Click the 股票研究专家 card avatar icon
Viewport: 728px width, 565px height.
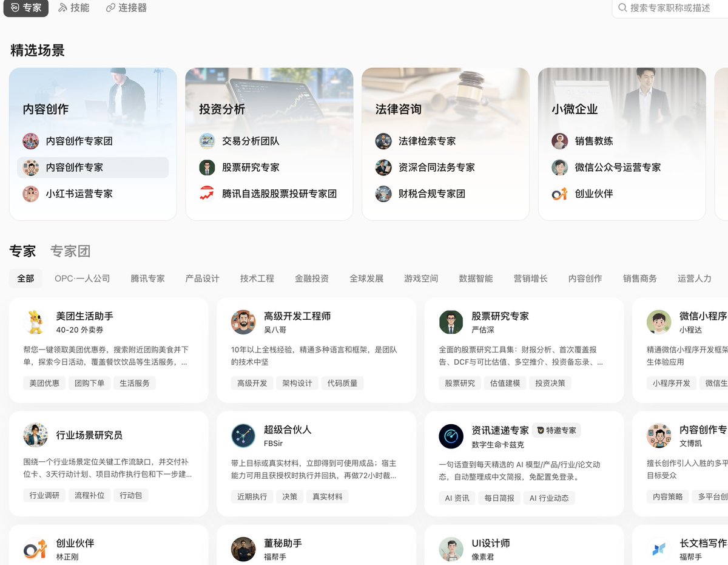[x=451, y=322]
